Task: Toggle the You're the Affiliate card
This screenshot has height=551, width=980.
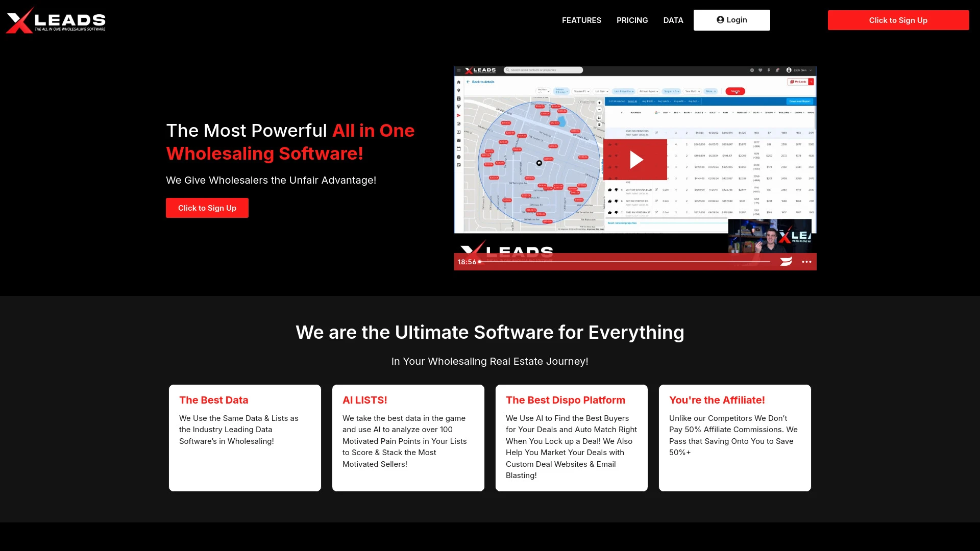Action: coord(735,437)
